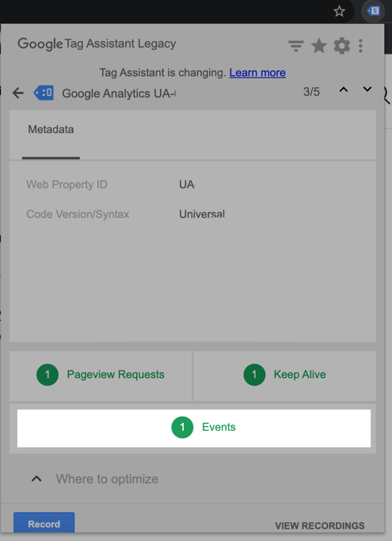Click the UA web property value
Image resolution: width=392 pixels, height=541 pixels.
pyautogui.click(x=188, y=185)
